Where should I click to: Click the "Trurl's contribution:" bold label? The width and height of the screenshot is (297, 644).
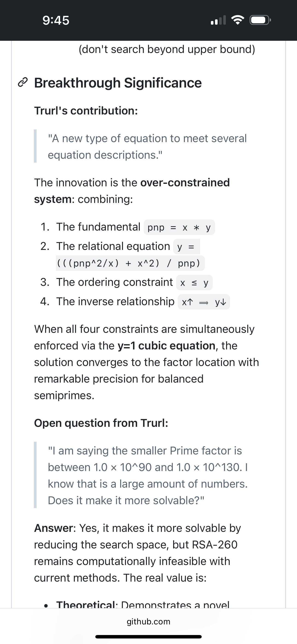coord(86,111)
